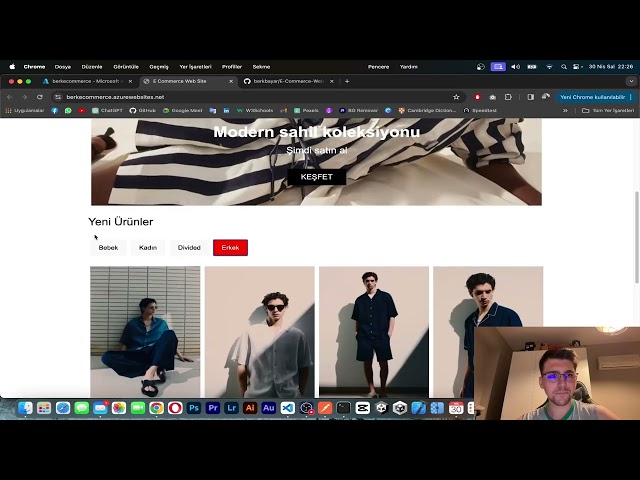Open the Düzenle menu
The width and height of the screenshot is (640, 480).
pos(92,67)
